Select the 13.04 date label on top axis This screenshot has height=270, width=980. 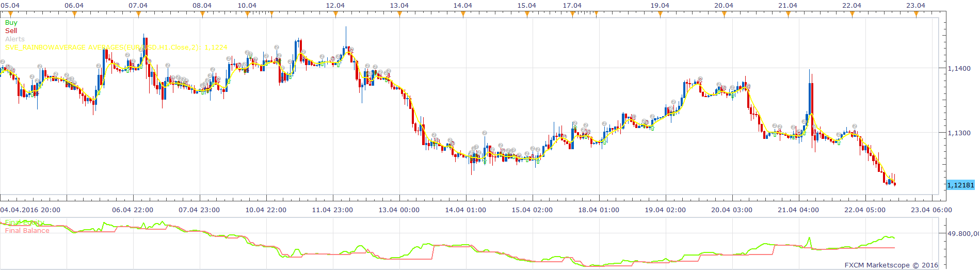click(399, 5)
